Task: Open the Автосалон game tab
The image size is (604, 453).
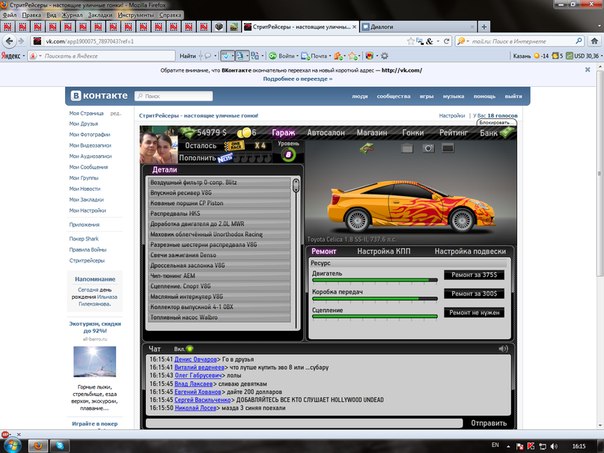Action: click(x=326, y=133)
